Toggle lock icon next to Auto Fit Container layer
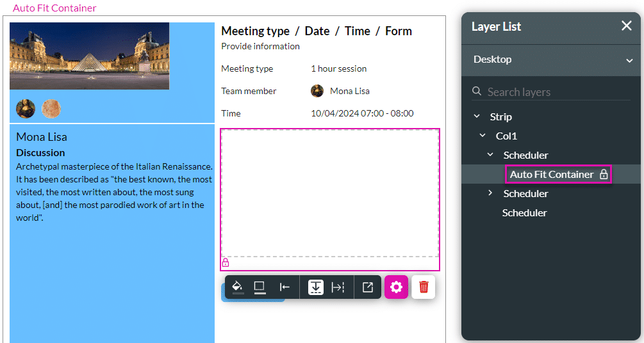 603,174
